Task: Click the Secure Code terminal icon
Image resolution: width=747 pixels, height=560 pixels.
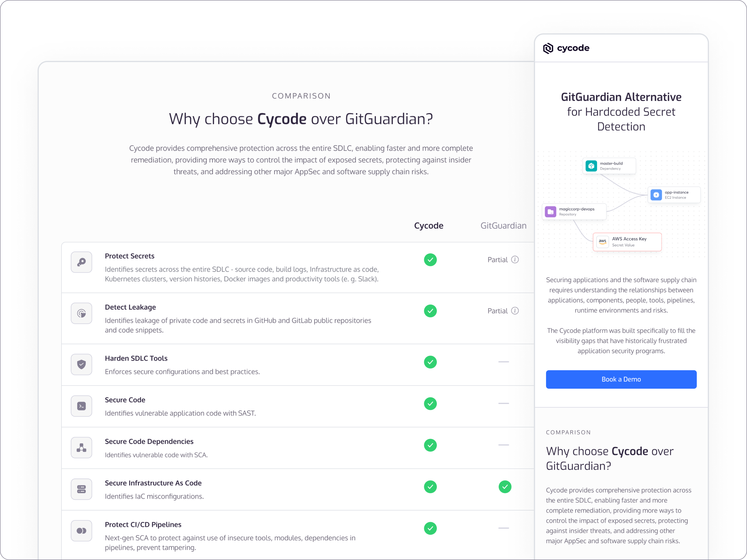Action: tap(81, 406)
